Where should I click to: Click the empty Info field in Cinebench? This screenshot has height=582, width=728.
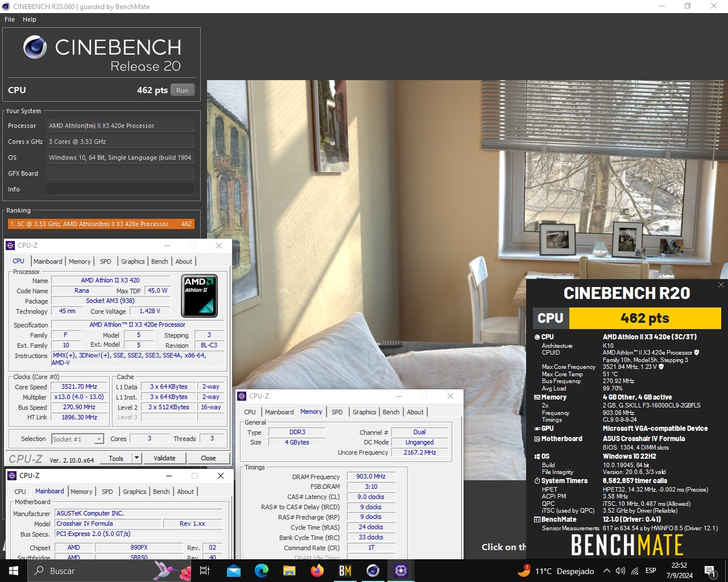tap(120, 189)
